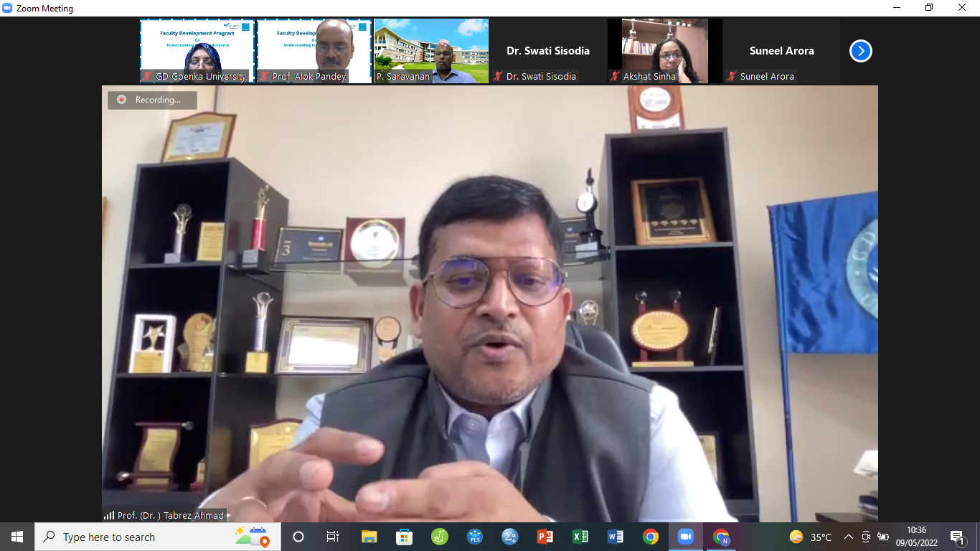
Task: Click muted mic icon on GD Goenka University
Action: (x=147, y=76)
